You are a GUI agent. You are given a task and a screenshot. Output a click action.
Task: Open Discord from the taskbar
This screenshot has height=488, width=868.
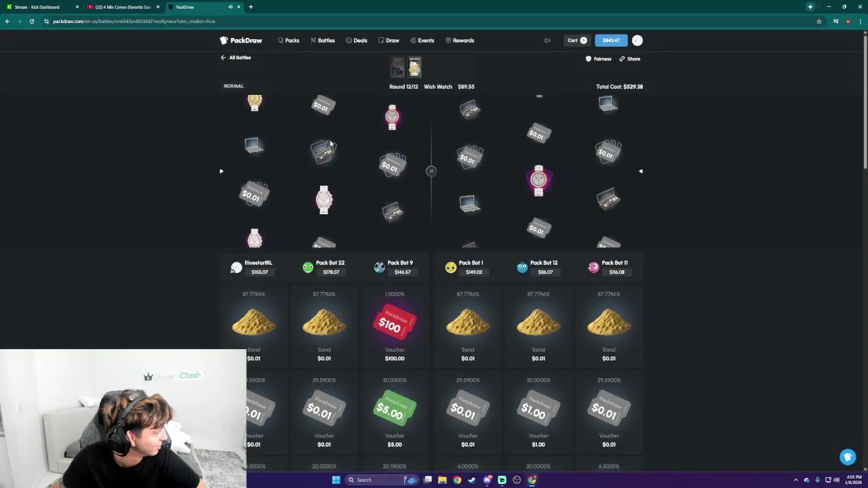(x=487, y=480)
